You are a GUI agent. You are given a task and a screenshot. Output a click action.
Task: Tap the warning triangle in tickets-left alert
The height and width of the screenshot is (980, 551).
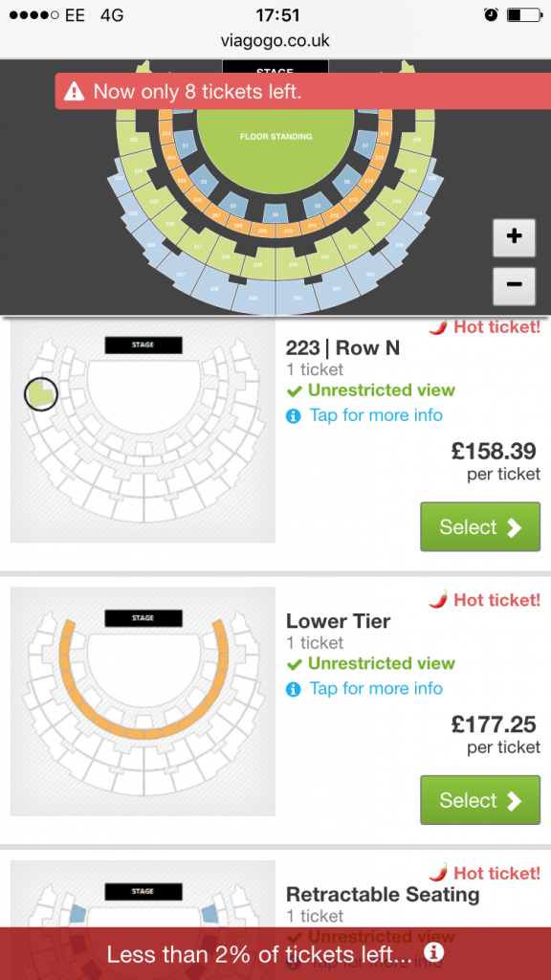tap(74, 92)
